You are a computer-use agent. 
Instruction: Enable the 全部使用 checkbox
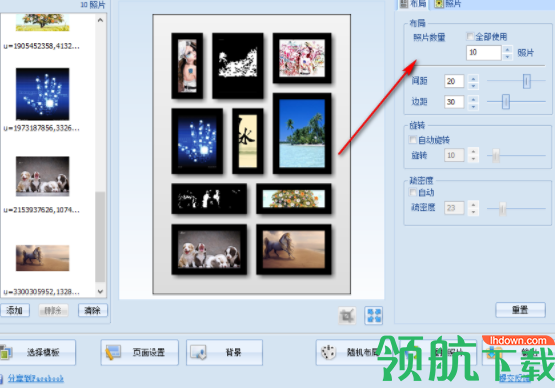470,36
